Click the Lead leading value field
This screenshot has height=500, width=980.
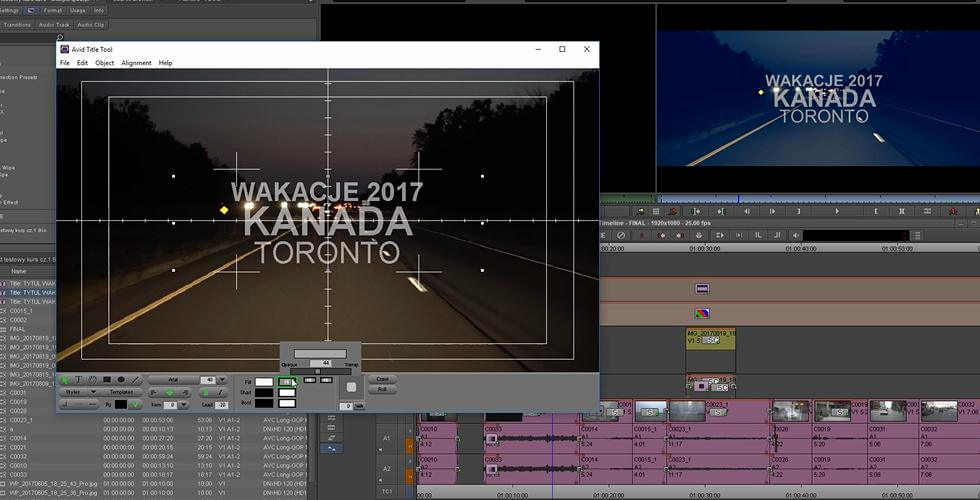(x=221, y=404)
